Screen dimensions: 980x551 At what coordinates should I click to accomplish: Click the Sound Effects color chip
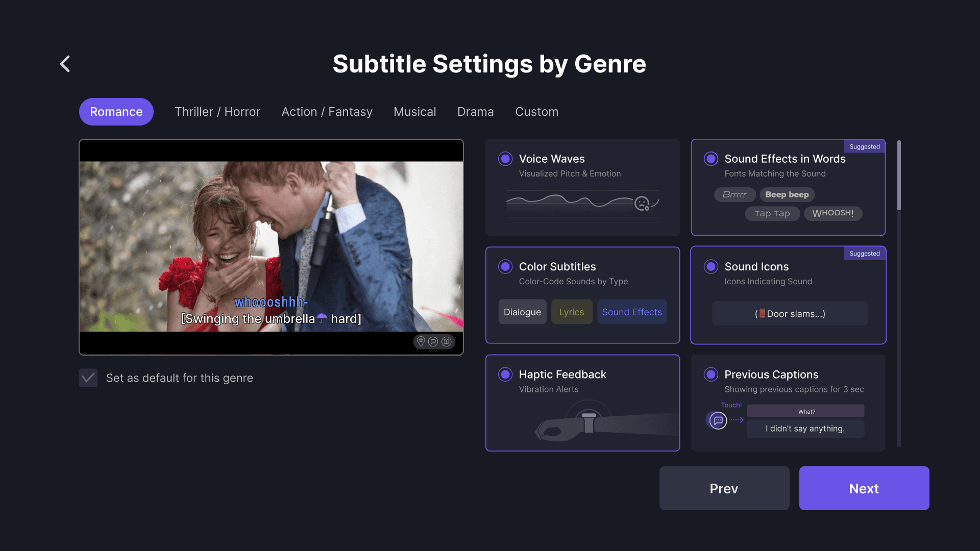click(x=632, y=312)
